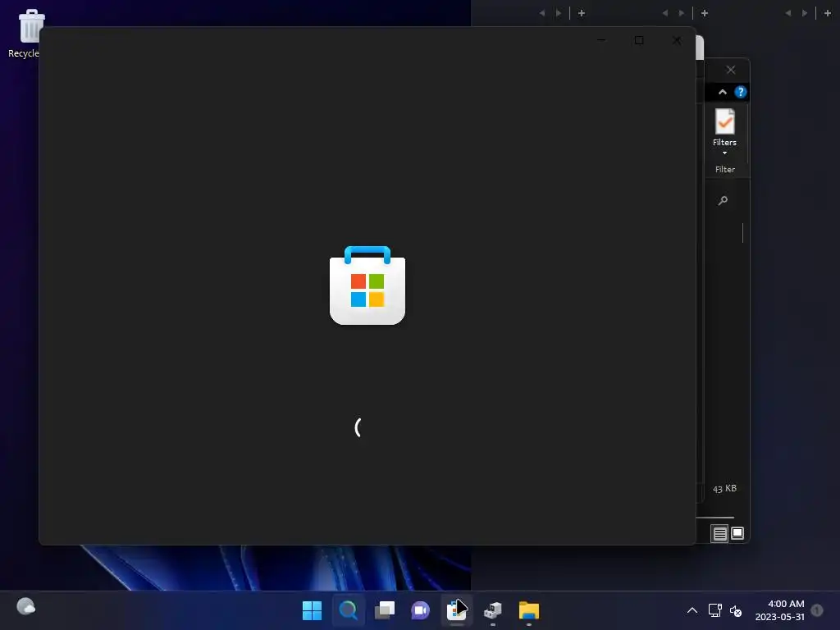Close the Microsoft Store window
Image resolution: width=840 pixels, height=630 pixels.
click(677, 40)
